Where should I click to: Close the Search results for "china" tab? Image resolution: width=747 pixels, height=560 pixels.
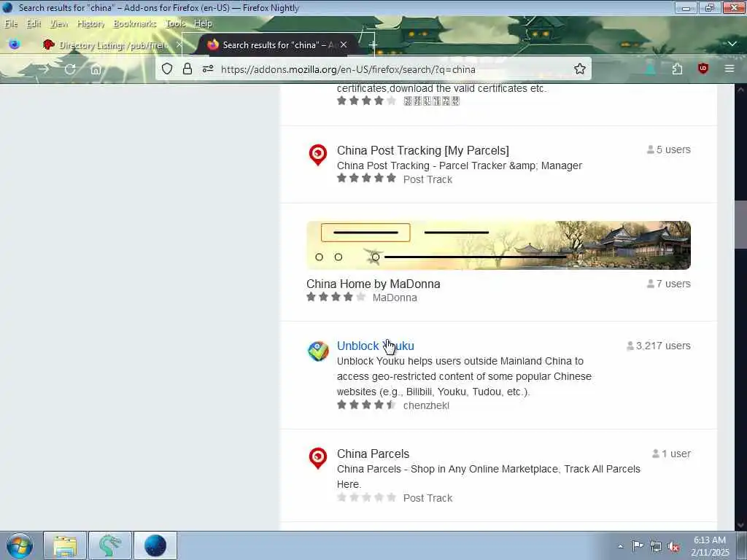point(344,44)
